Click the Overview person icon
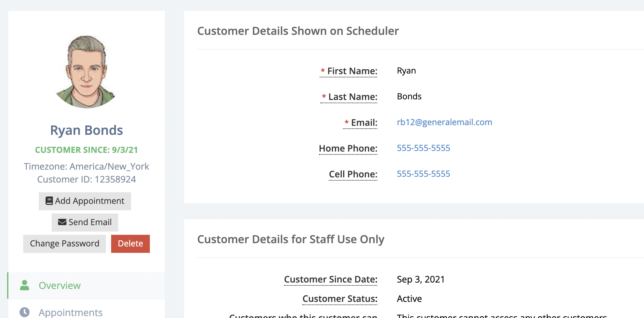The height and width of the screenshot is (318, 644). [x=25, y=285]
